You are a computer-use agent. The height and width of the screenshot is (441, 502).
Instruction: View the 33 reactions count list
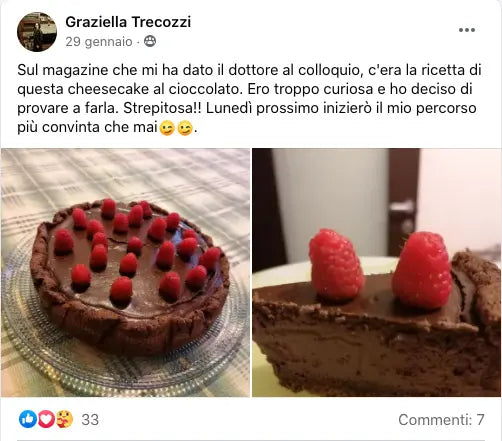[x=90, y=420]
